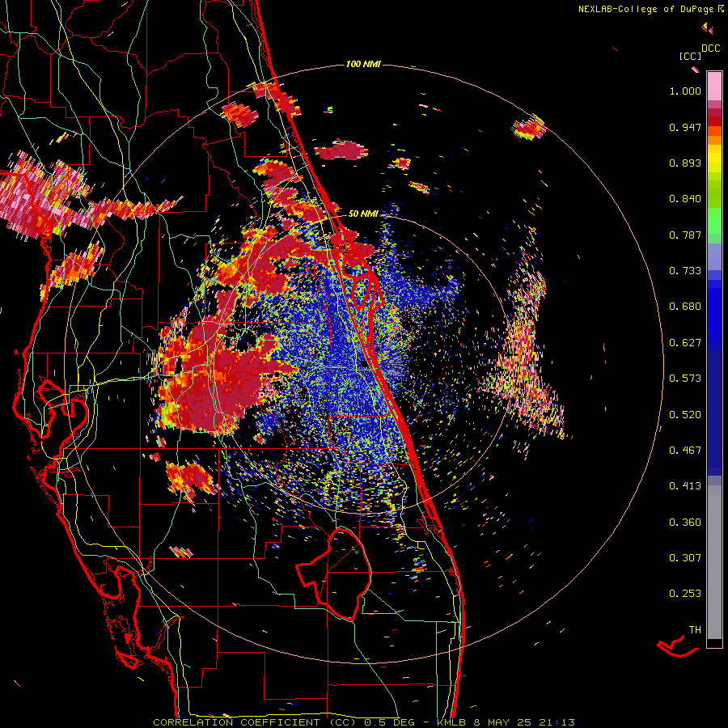Click the TH threshold label at scale bottom
The image size is (728, 728).
695,630
